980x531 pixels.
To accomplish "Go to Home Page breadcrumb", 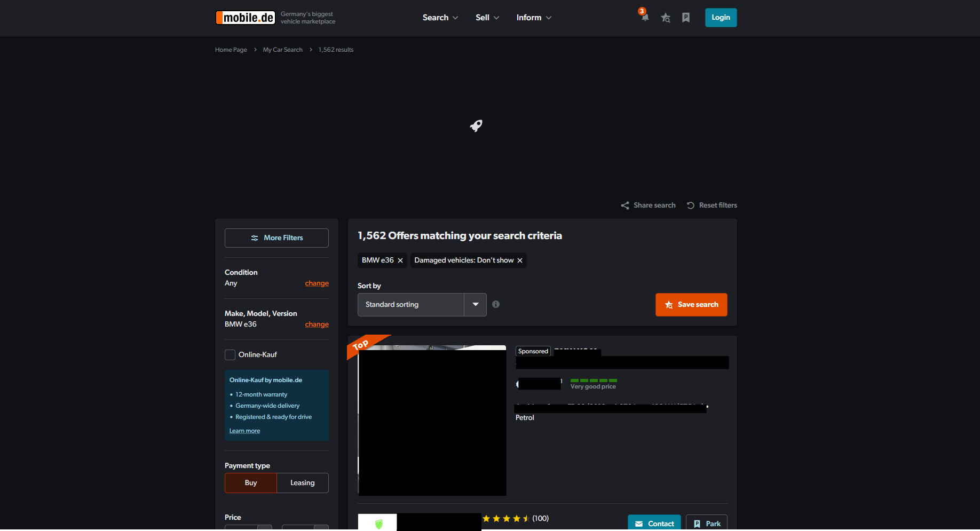I will tap(231, 50).
